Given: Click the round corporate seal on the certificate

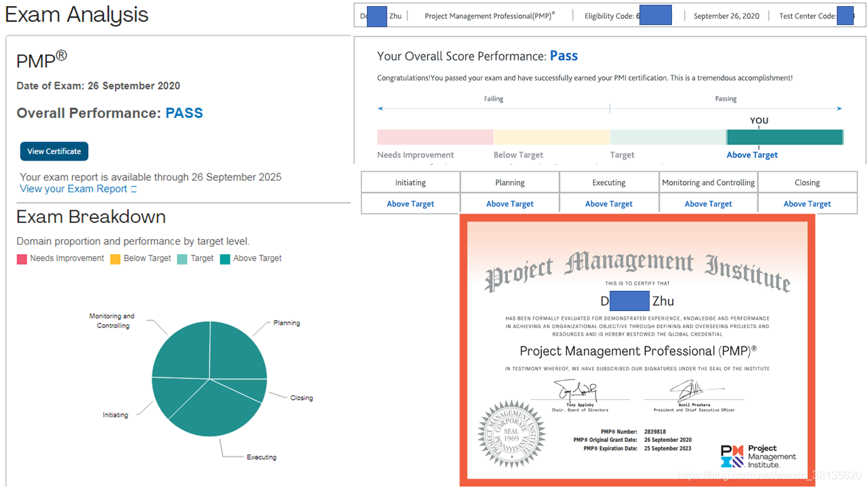Looking at the screenshot, I should [x=511, y=435].
